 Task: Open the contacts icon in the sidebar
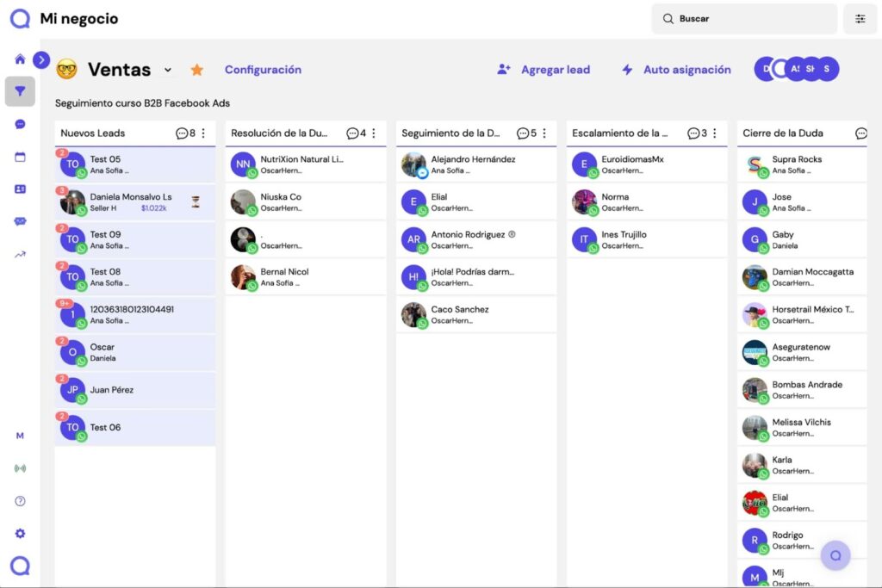click(x=20, y=189)
